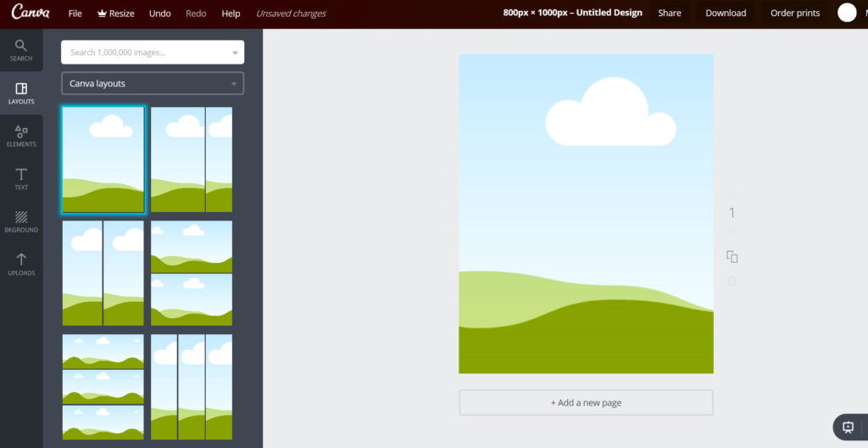Move page up arrow above page number
The height and width of the screenshot is (448, 868).
732,195
